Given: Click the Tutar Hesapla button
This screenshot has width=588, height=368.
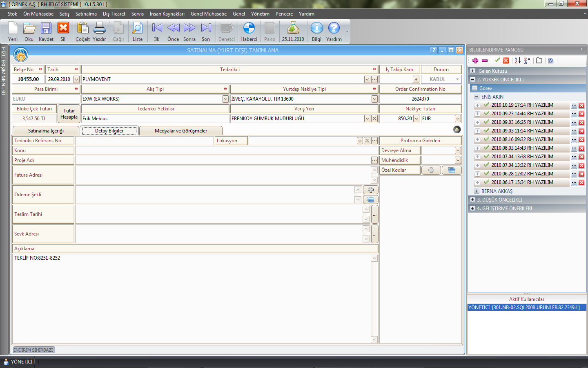Looking at the screenshot, I should (69, 114).
